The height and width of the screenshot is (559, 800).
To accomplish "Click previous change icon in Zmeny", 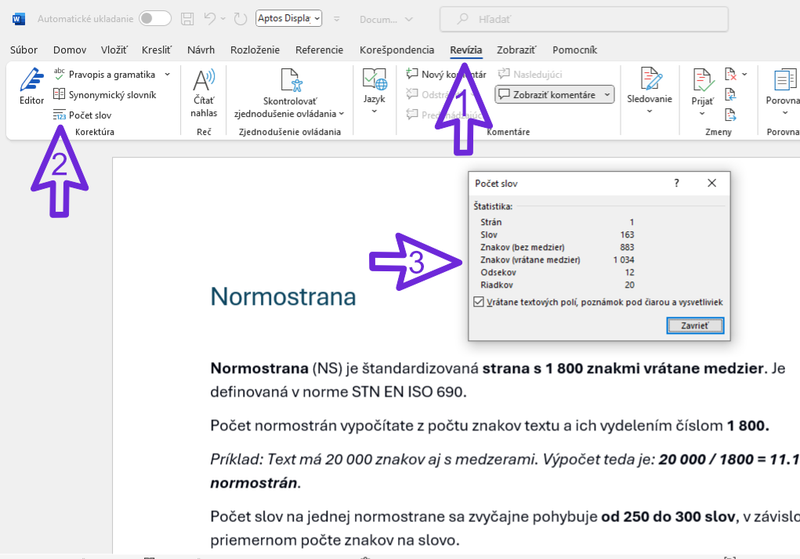I will 731,95.
